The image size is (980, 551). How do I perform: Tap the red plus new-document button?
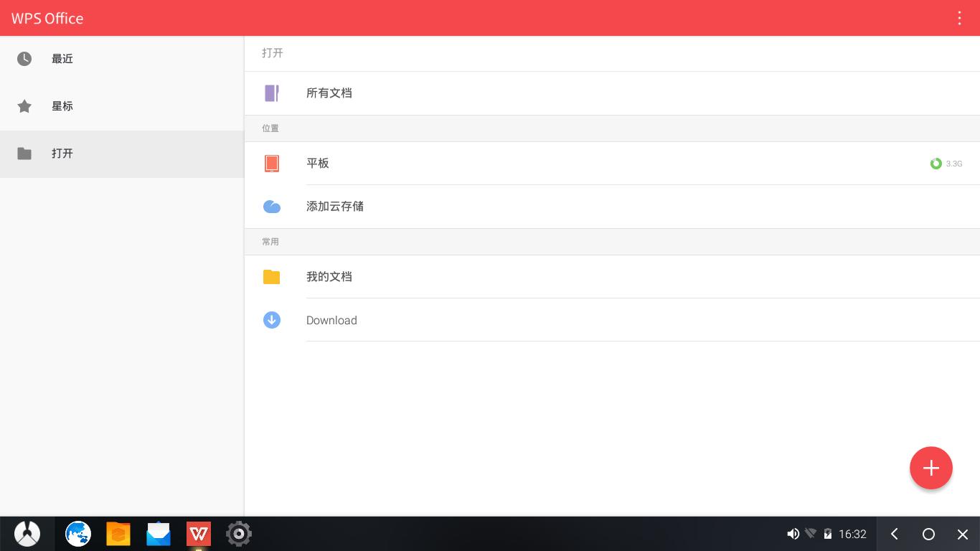[931, 468]
